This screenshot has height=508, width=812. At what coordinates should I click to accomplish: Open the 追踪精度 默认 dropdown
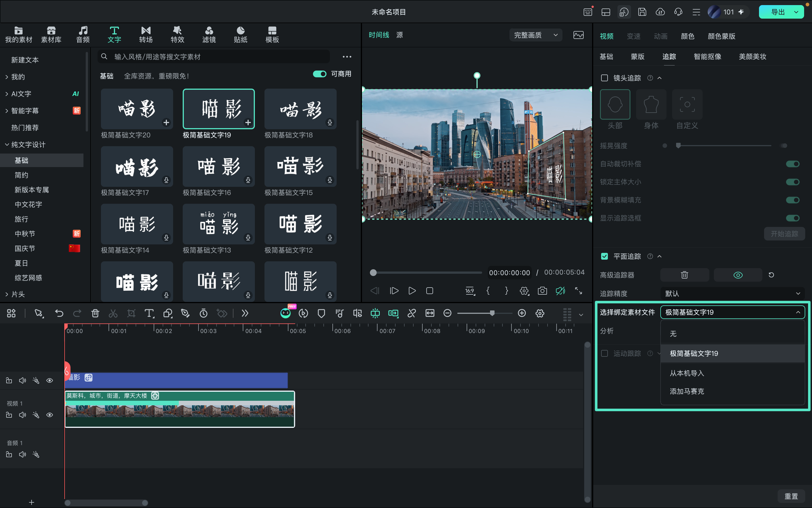tap(732, 293)
